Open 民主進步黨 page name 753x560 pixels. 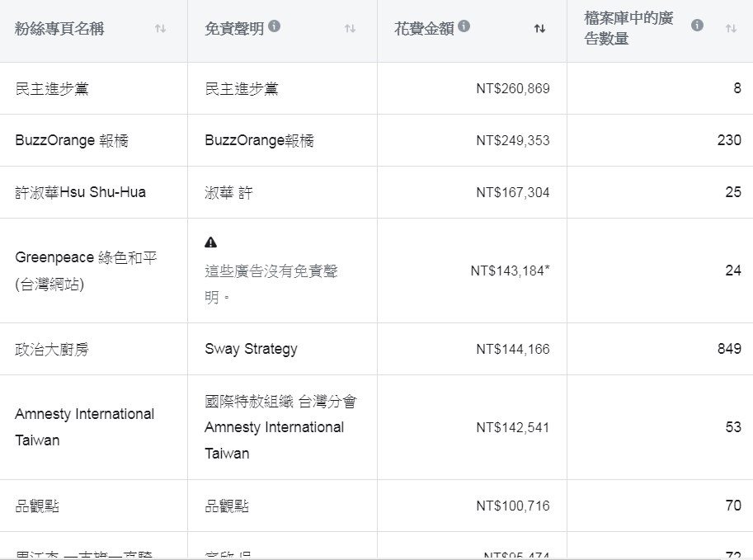[52, 89]
